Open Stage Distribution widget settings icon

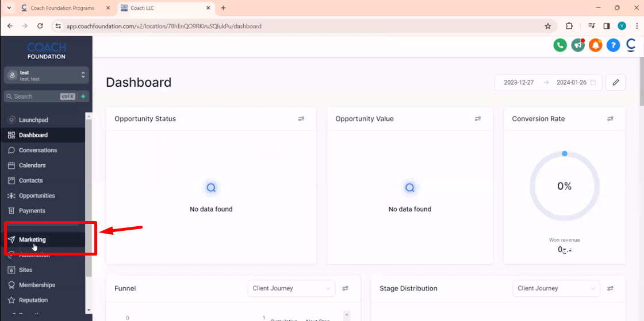tap(610, 289)
